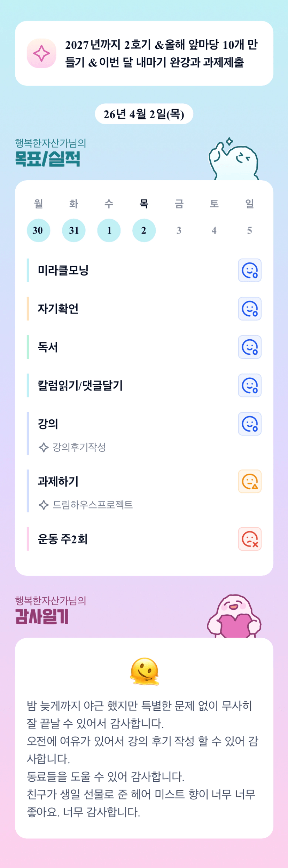Select Friday the 3rd in week row
Viewport: 288px width, 868px height.
pyautogui.click(x=179, y=230)
